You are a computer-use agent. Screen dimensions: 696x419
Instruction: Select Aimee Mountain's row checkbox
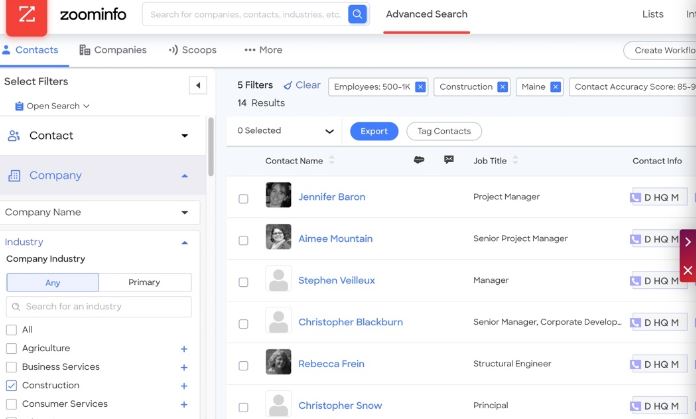coord(243,240)
